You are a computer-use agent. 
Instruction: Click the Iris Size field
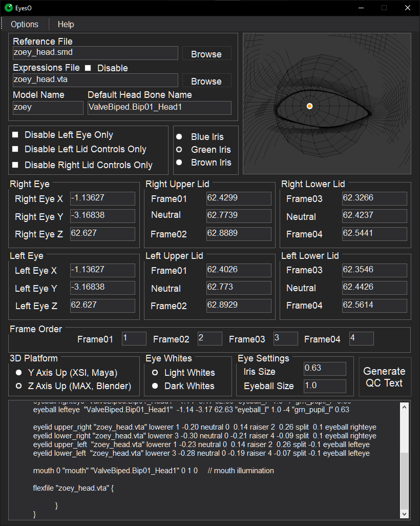(x=325, y=369)
